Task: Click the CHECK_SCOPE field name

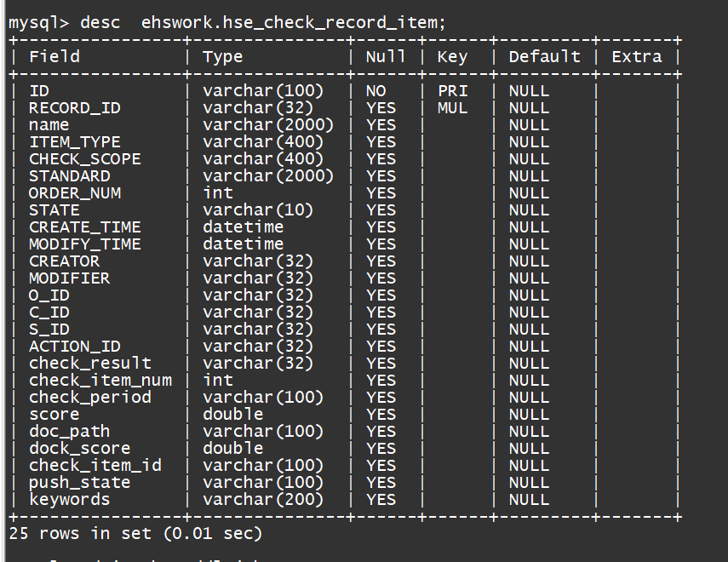Action: [x=85, y=159]
